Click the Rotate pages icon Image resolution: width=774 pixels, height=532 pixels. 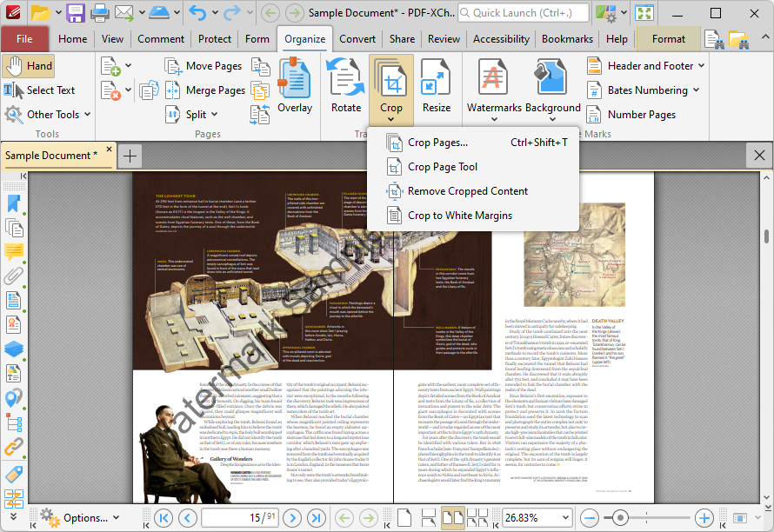pos(346,86)
